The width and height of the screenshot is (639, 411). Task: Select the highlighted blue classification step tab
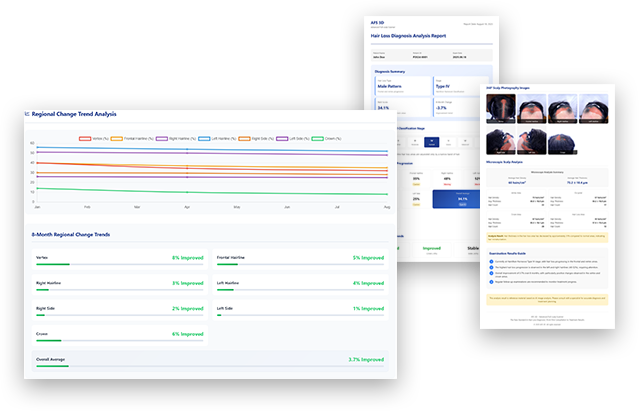[x=431, y=143]
